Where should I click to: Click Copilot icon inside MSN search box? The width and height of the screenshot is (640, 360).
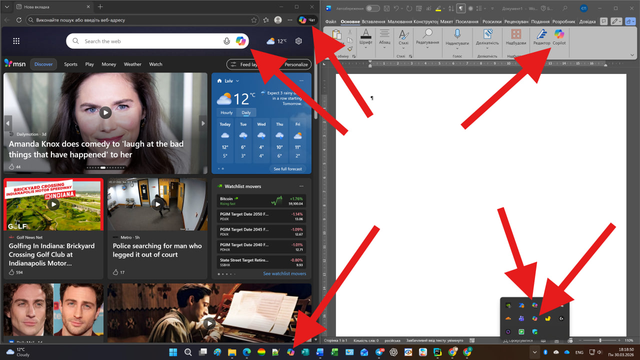240,41
